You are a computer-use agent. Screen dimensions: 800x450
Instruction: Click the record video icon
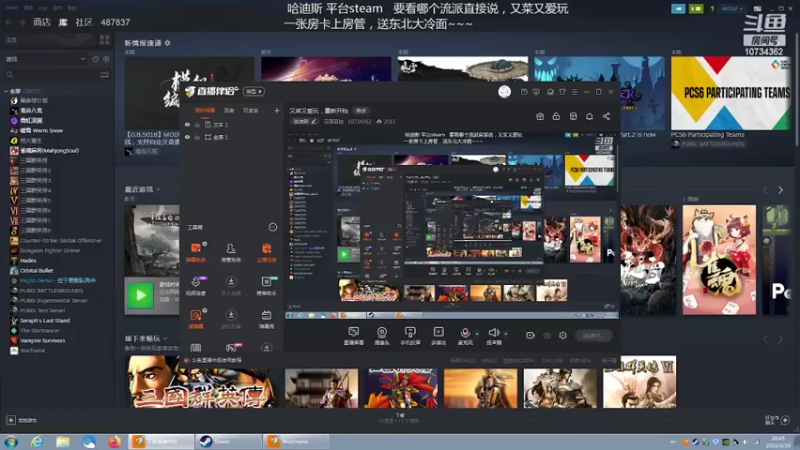point(530,335)
